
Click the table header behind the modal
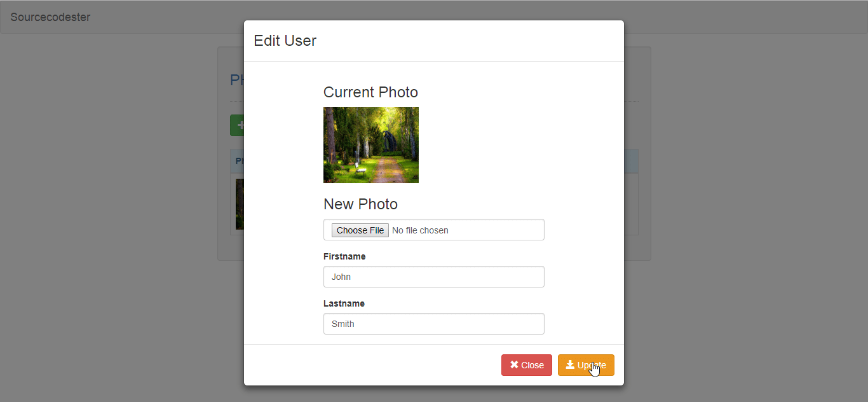(240, 161)
